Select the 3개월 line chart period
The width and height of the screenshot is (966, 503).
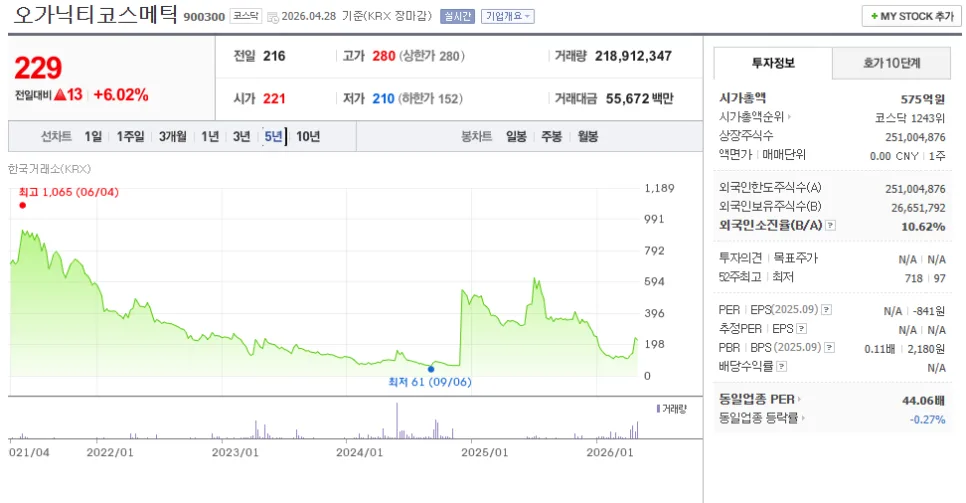click(x=172, y=136)
